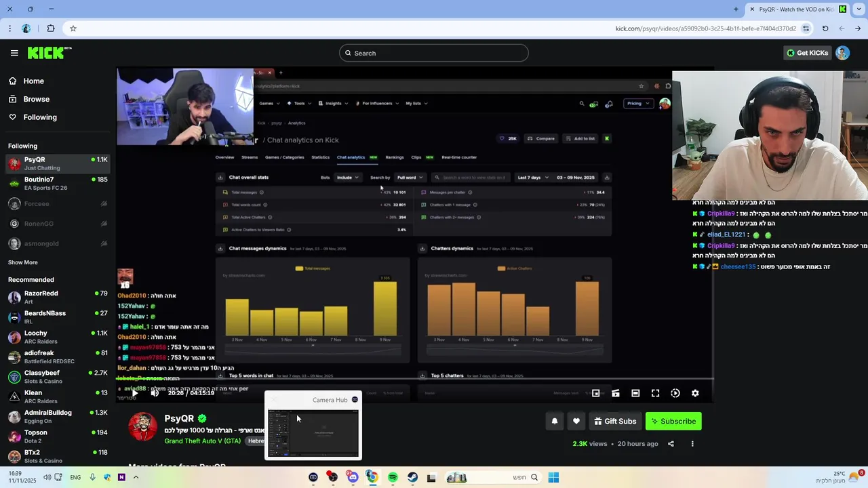
Task: Subscribe to PsyQR
Action: (x=673, y=421)
